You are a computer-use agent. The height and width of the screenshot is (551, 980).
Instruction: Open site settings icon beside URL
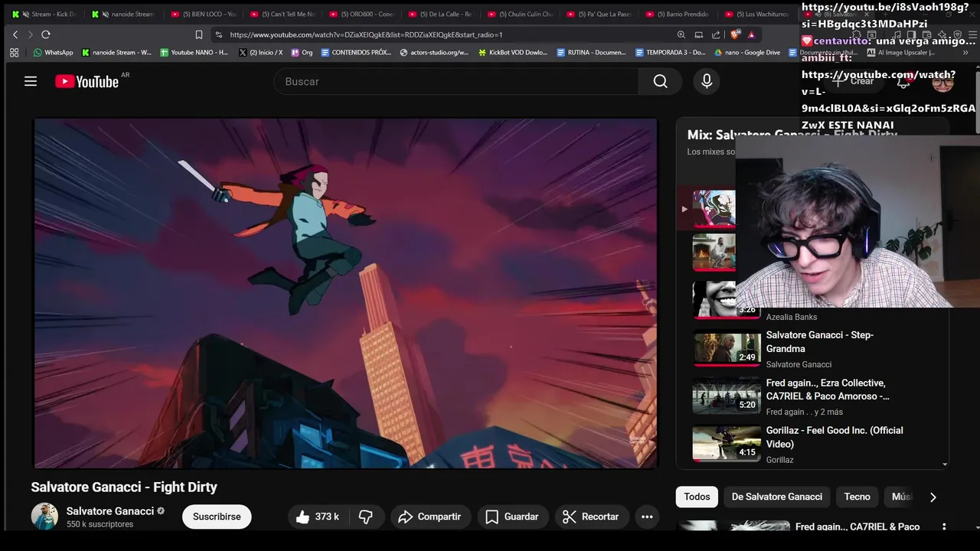(x=218, y=34)
